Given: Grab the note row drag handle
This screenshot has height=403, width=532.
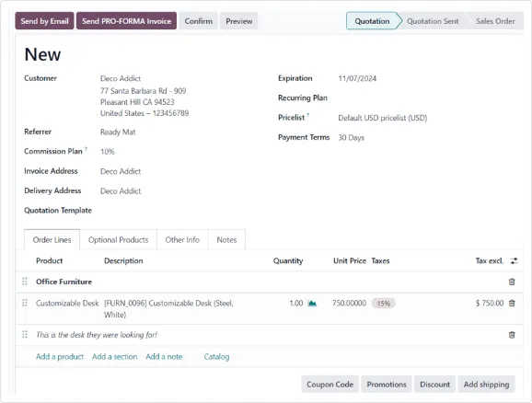Looking at the screenshot, I should (25, 335).
